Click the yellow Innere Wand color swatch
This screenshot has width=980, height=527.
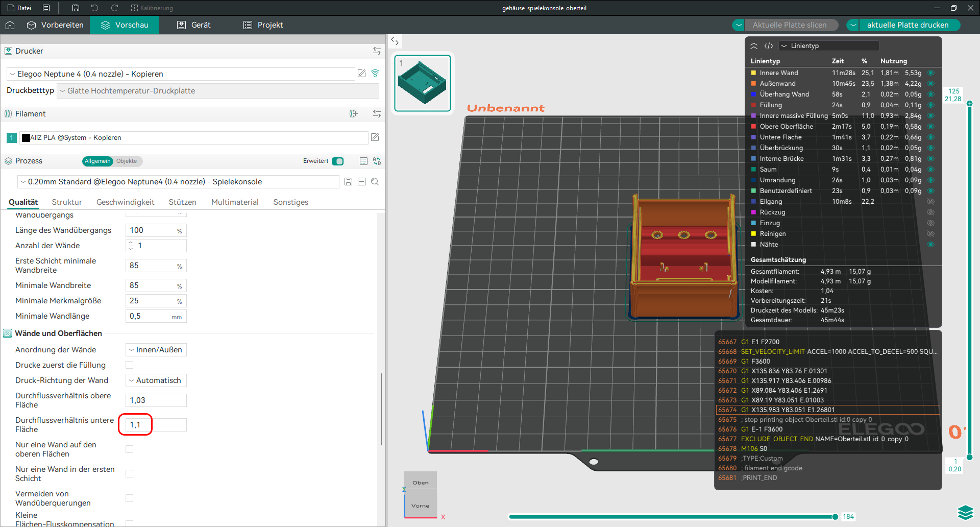pos(753,73)
